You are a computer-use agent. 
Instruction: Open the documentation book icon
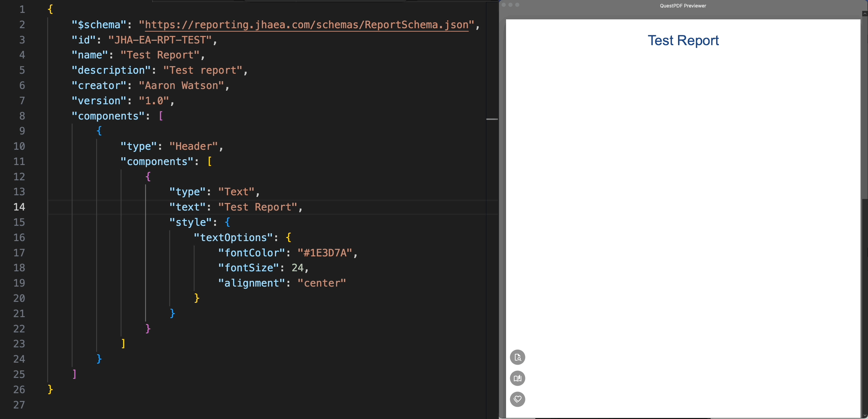point(517,378)
